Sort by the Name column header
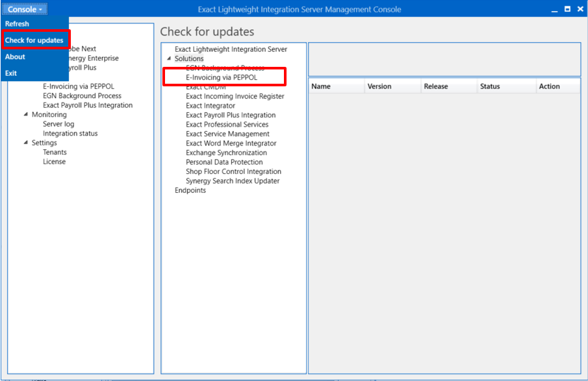The image size is (588, 381). [337, 86]
